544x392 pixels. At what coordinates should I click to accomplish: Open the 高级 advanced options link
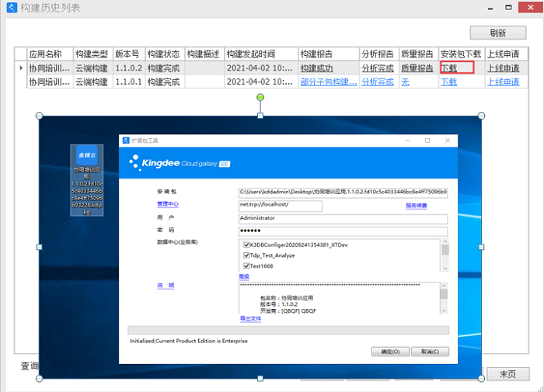(244, 276)
